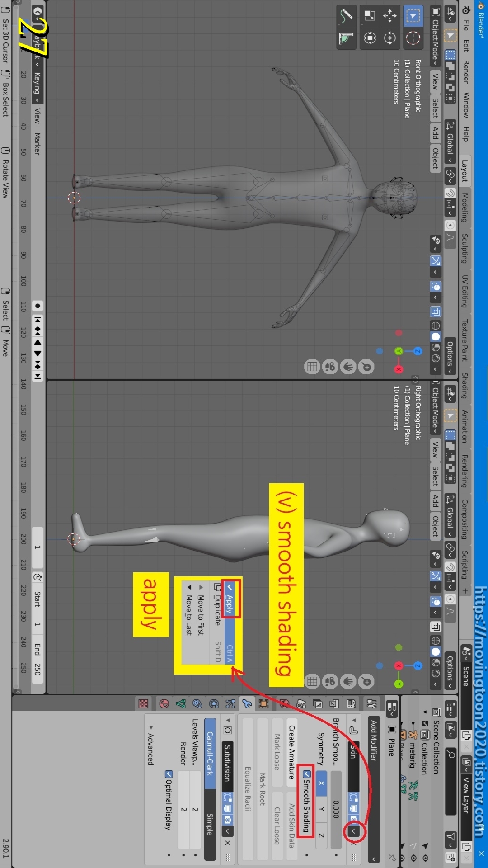Click the Create Armature button
The width and height of the screenshot is (488, 868).
[292, 752]
